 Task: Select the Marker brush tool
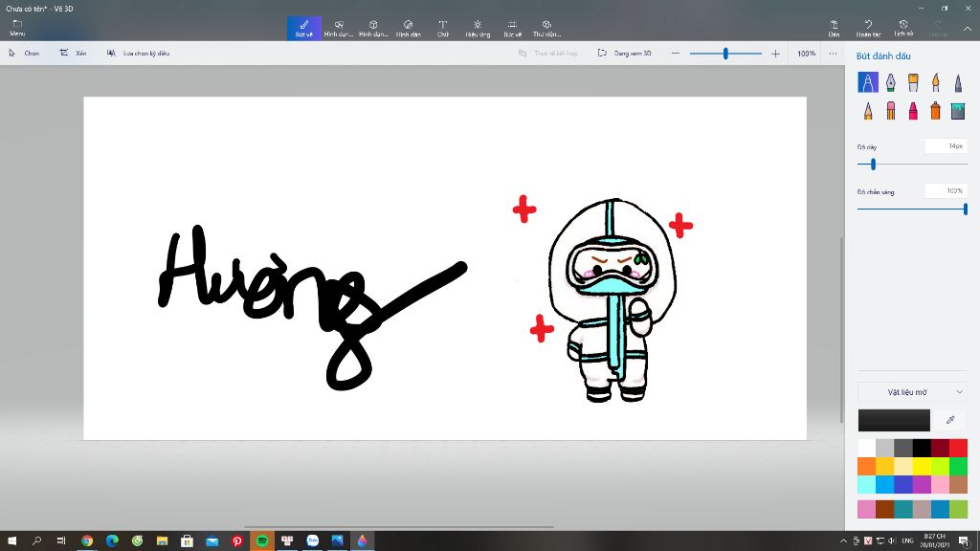(x=867, y=82)
